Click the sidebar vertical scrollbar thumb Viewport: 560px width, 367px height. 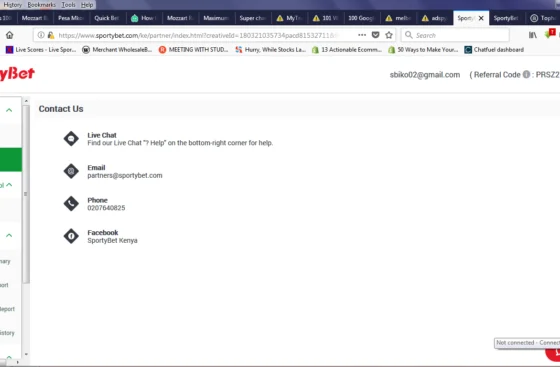click(x=26, y=195)
